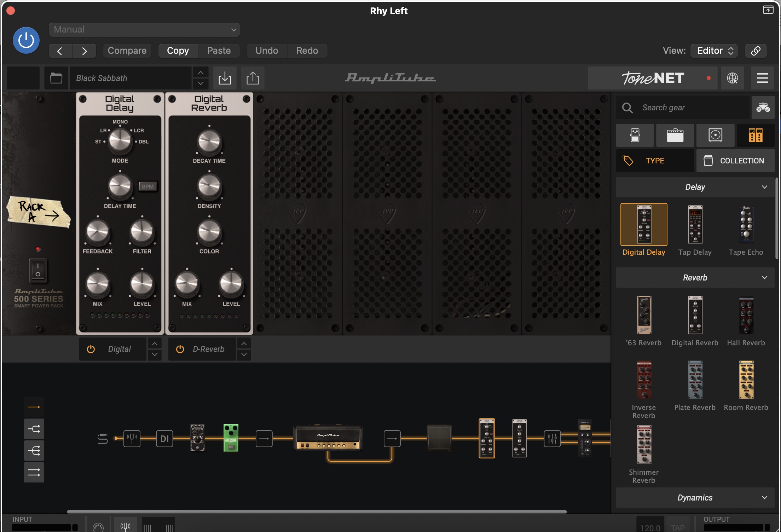Select the green overdrive pedal in chain
The height and width of the screenshot is (532, 781).
click(x=231, y=438)
